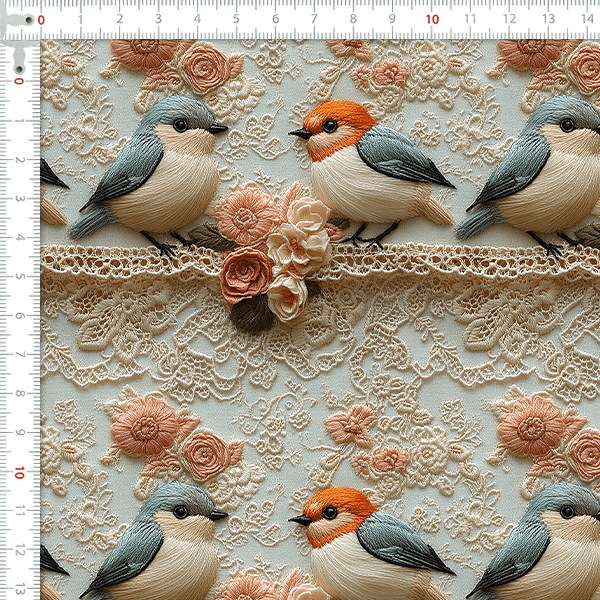Click the rivet hole on the top ruler corner
This screenshot has height=600, width=600.
coord(17,32)
